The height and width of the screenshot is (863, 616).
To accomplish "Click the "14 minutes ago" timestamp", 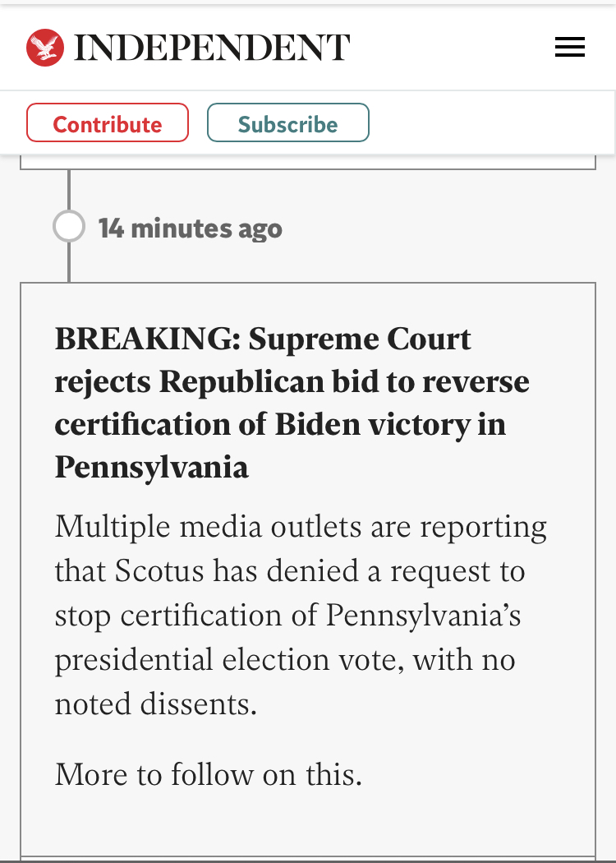I will [x=190, y=228].
